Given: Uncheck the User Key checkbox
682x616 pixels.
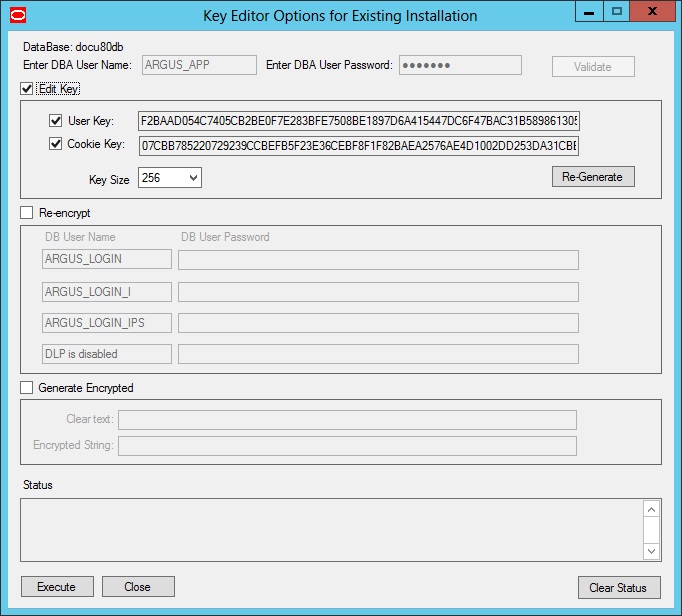Looking at the screenshot, I should click(x=55, y=121).
